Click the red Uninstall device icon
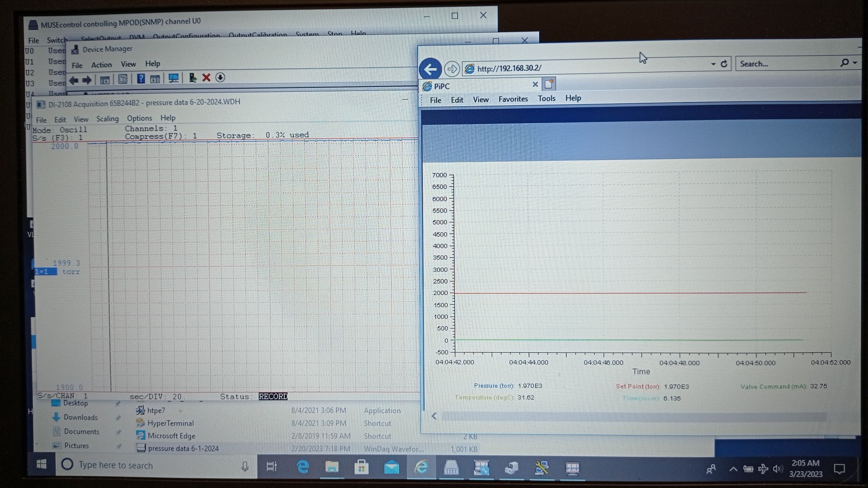Screen dimensions: 868x488 pos(207,78)
